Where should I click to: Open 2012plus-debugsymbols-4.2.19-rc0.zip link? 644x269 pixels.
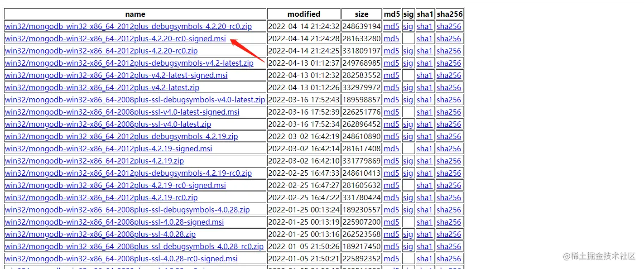point(129,173)
